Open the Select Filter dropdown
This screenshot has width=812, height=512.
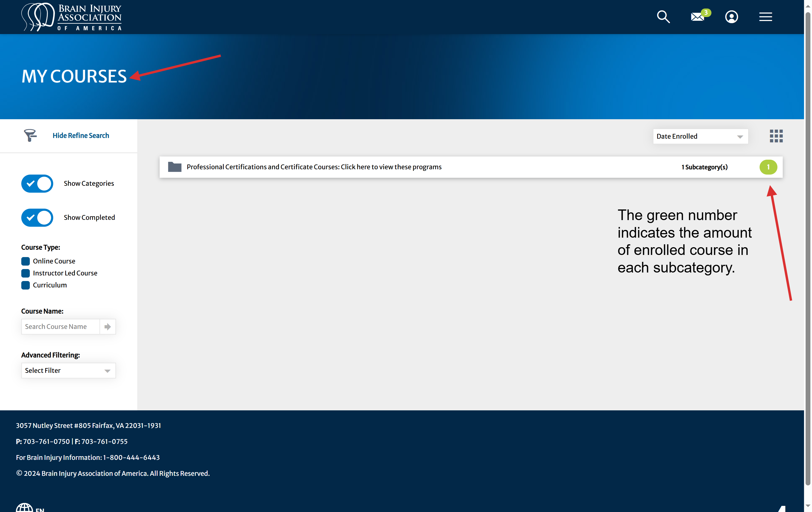point(68,370)
